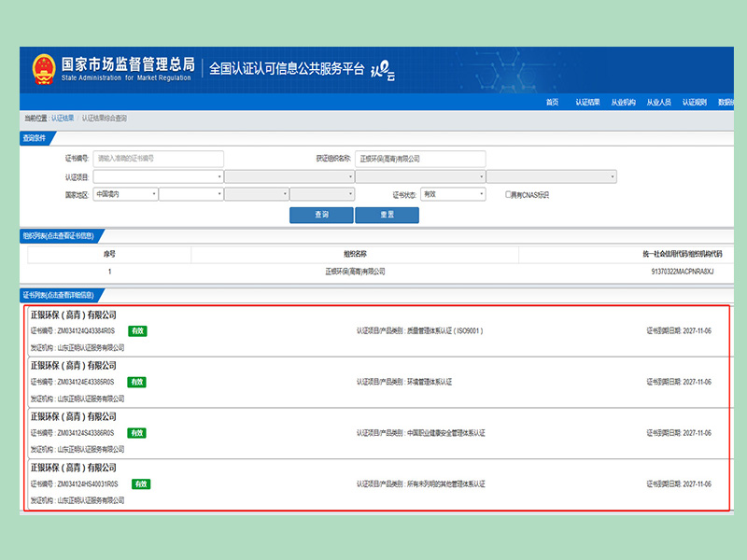The image size is (747, 560).
Task: Click 有效 badge beside ZM034124Q43384R0S
Action: tap(137, 331)
